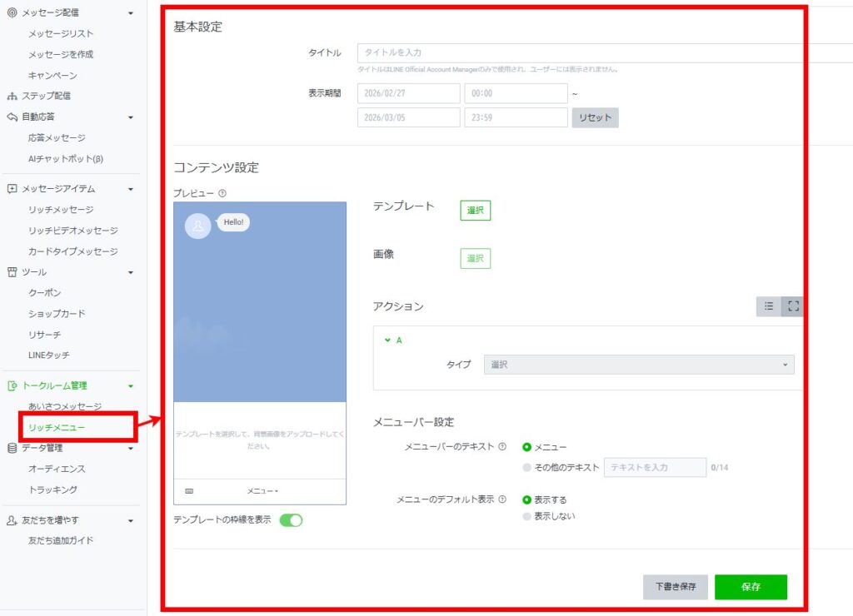Click the テンプレート 選択 button
Image resolution: width=853 pixels, height=616 pixels.
tap(475, 211)
